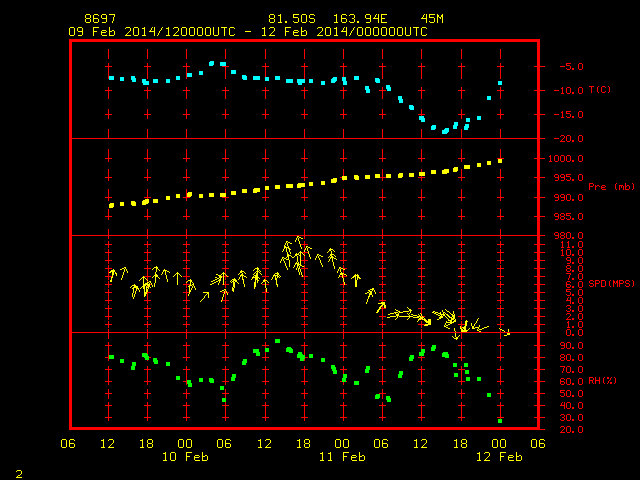This screenshot has height=480, width=640.
Task: Click the -20.0 temperature tick label
Action: click(568, 139)
